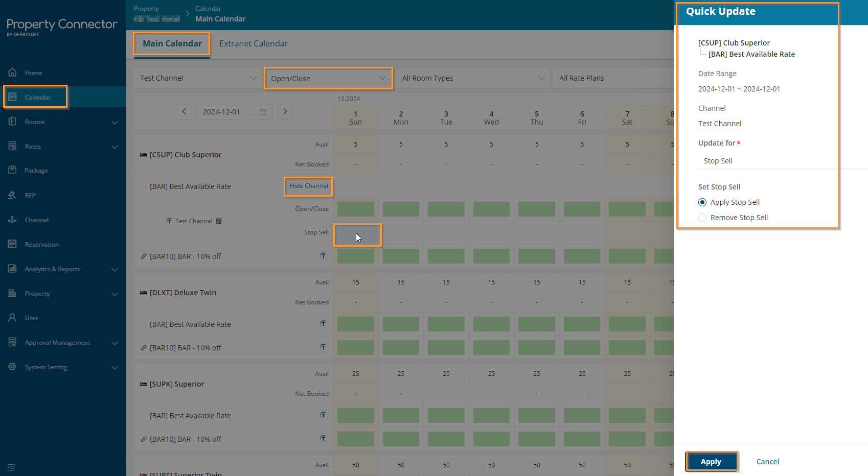Screen dimensions: 868x476
Task: Open the Package sidebar icon
Action: coord(12,170)
